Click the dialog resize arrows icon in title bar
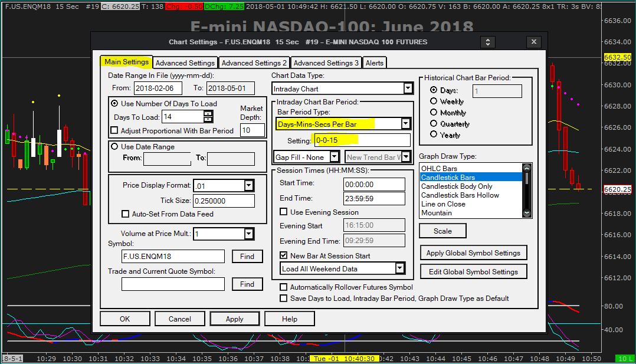The image size is (636, 364). click(487, 42)
